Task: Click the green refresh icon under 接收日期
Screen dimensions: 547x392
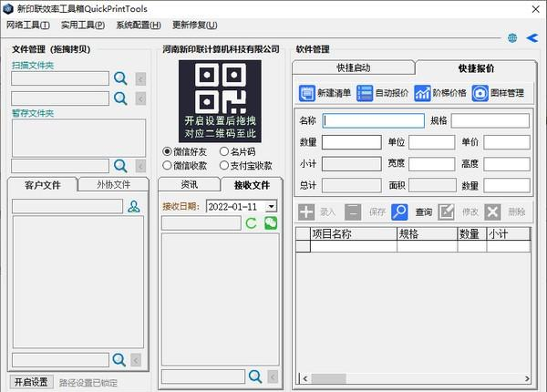Action: coord(252,223)
